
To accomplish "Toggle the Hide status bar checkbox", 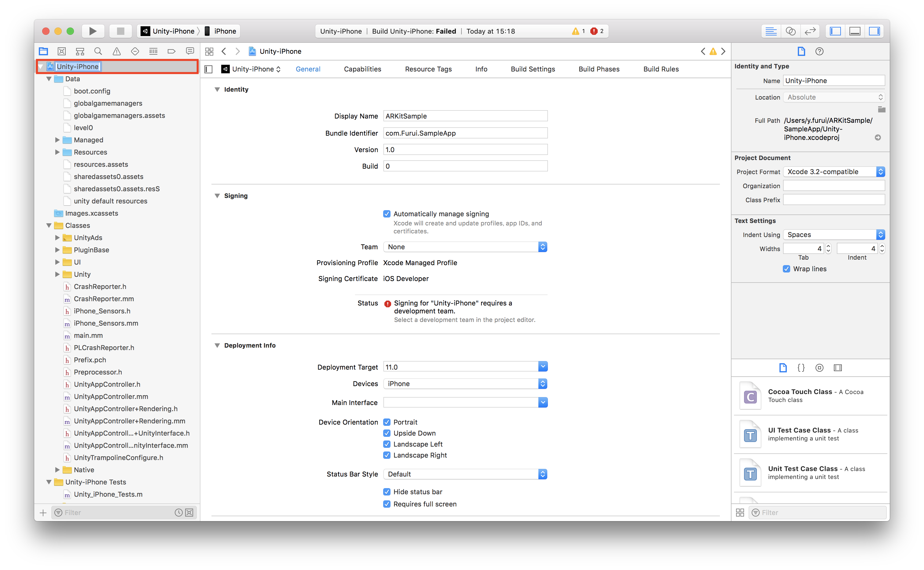I will pos(387,491).
